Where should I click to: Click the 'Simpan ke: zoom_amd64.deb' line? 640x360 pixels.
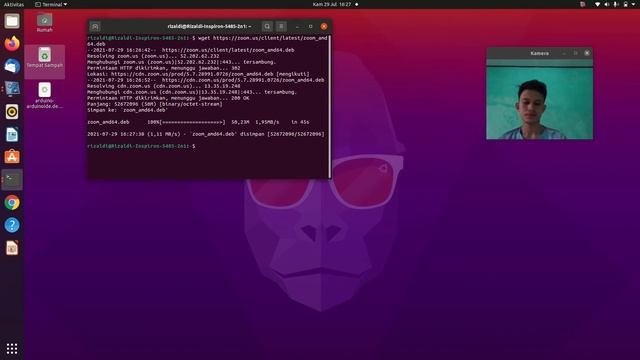pyautogui.click(x=127, y=110)
